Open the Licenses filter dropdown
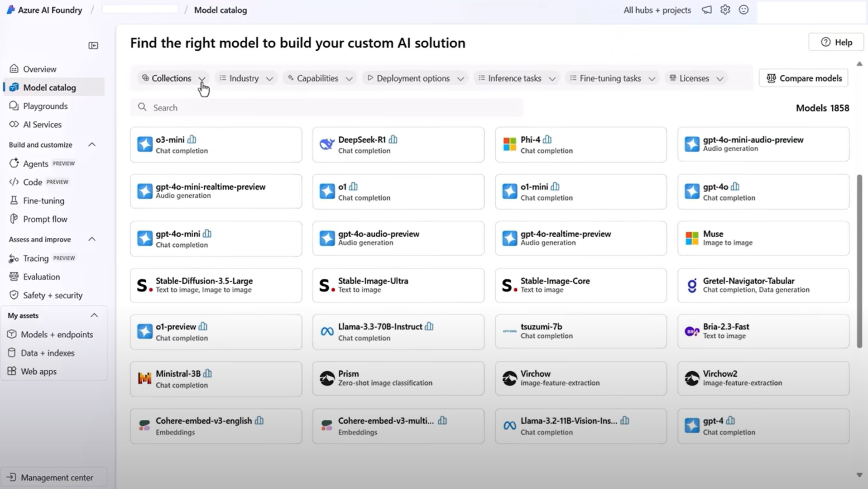Screen dimensions: 868x489 point(695,78)
